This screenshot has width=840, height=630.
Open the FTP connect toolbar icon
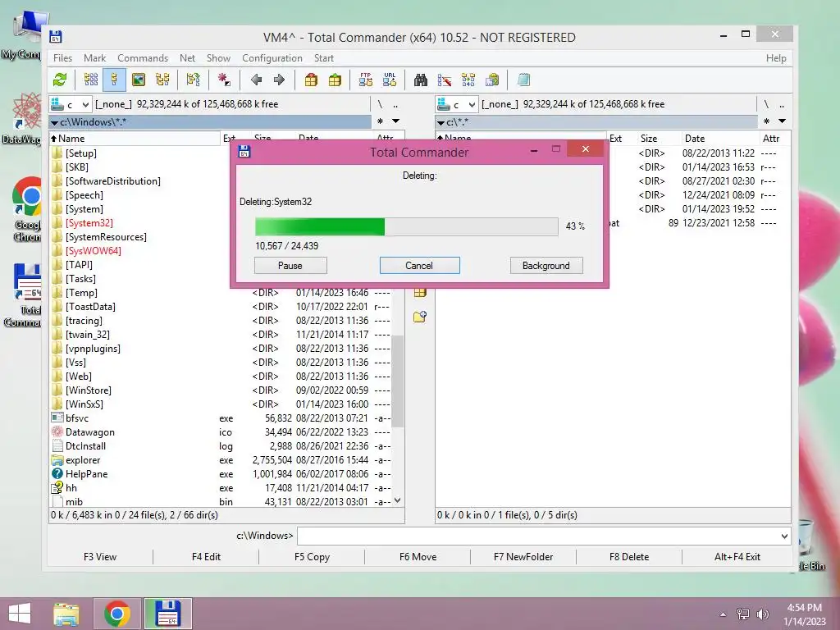(x=366, y=80)
